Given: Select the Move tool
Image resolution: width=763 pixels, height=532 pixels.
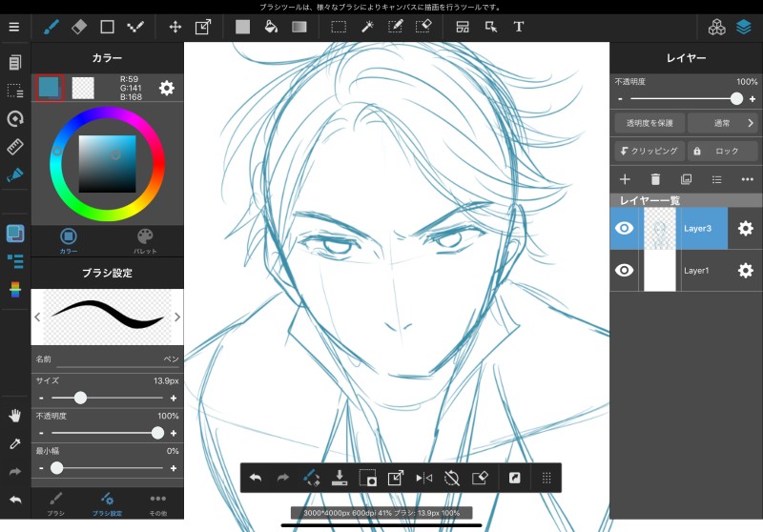Looking at the screenshot, I should click(x=175, y=27).
